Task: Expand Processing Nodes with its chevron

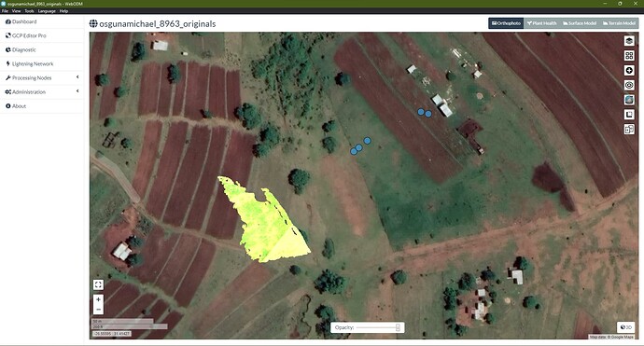Action: click(77, 77)
